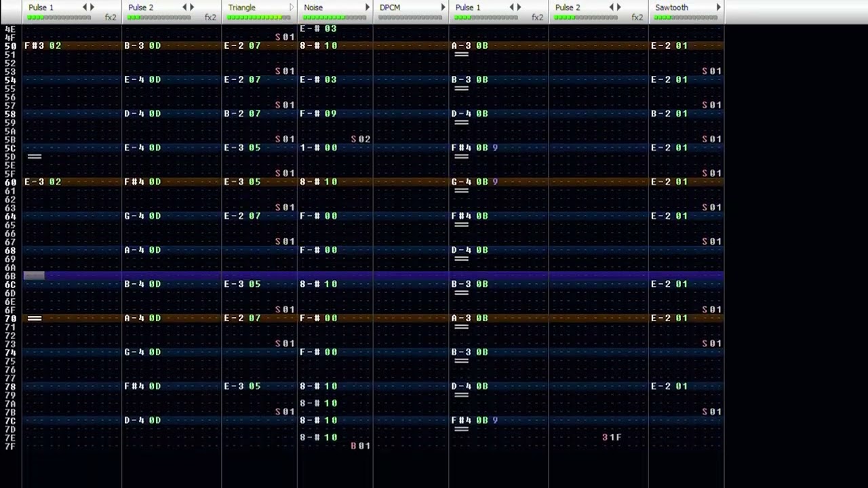Select note F#3 02 on row 50
This screenshot has height=488, width=868.
tap(43, 45)
